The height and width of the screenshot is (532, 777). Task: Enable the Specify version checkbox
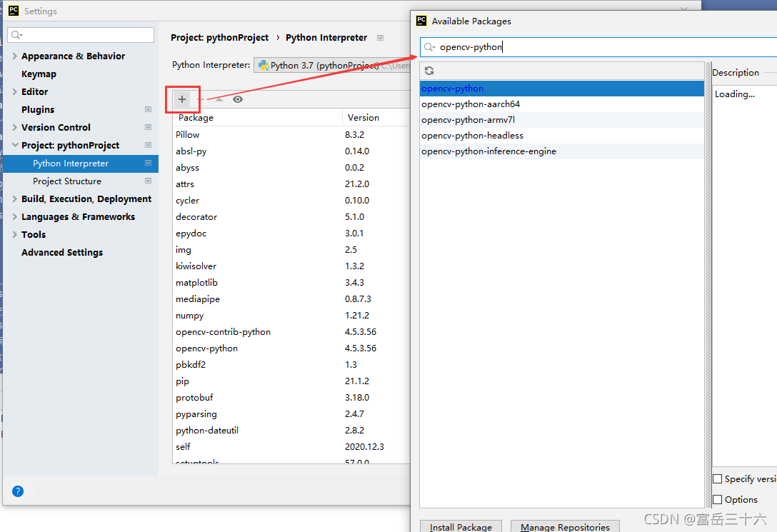(717, 479)
